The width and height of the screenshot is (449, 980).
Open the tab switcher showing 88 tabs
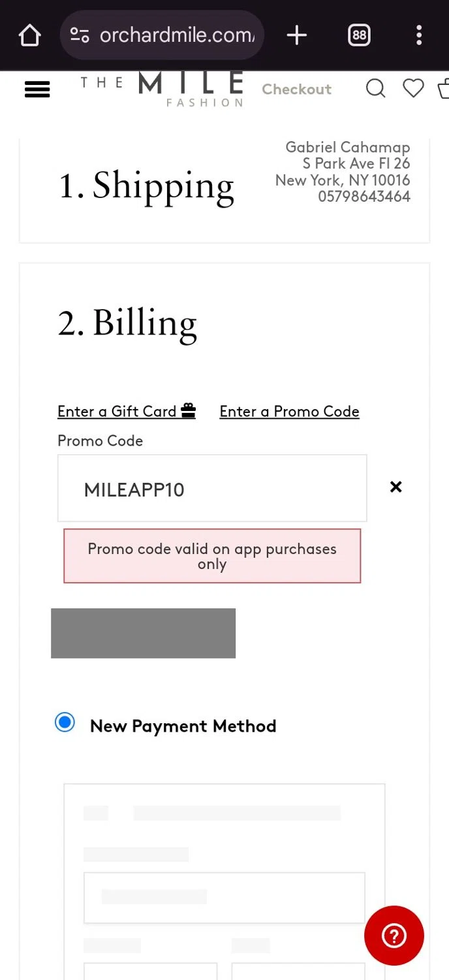[359, 35]
